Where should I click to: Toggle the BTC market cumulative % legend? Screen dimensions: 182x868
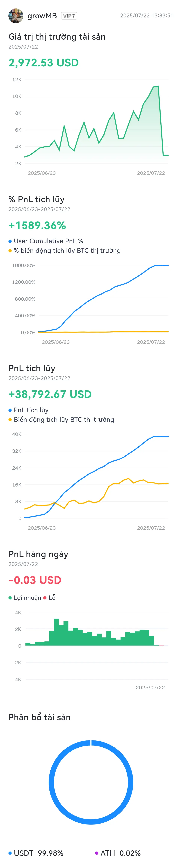tap(64, 251)
